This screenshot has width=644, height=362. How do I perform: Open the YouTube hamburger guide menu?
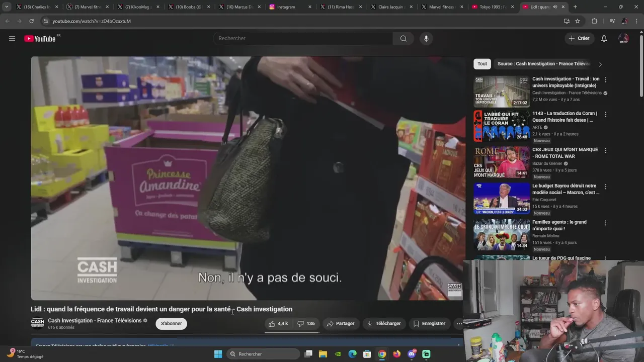[12, 38]
